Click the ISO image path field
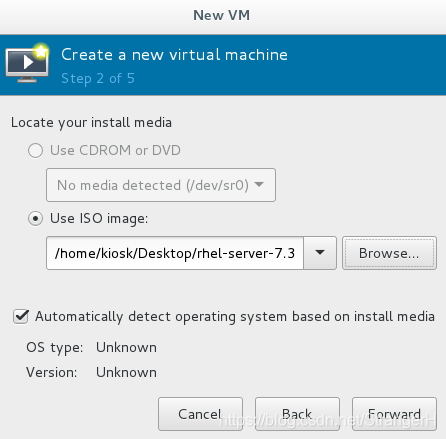 (x=175, y=253)
